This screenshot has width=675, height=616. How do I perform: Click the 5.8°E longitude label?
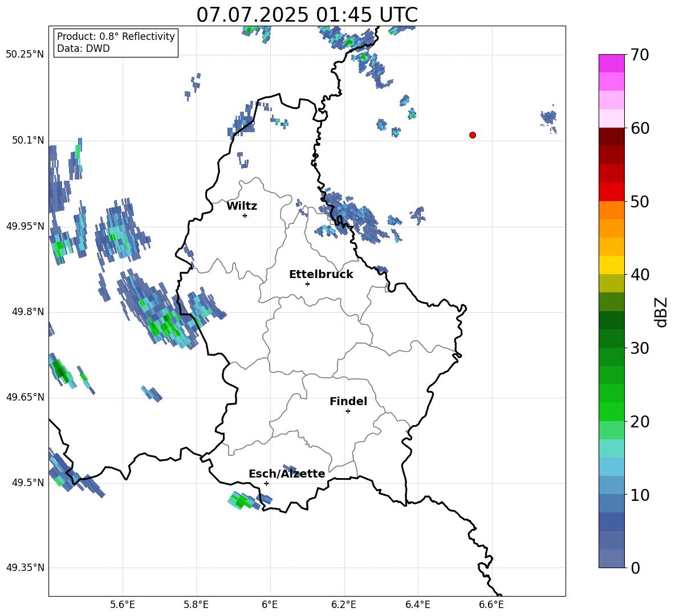(x=196, y=605)
